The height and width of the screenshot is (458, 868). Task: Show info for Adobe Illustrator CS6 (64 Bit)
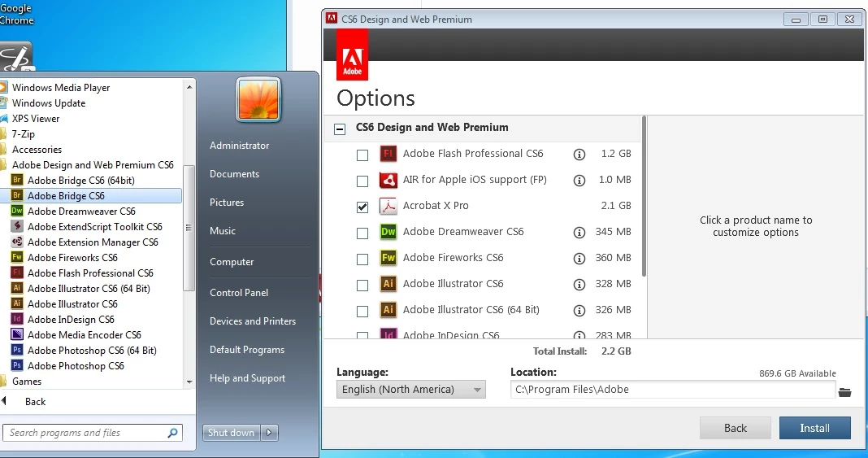pyautogui.click(x=579, y=311)
